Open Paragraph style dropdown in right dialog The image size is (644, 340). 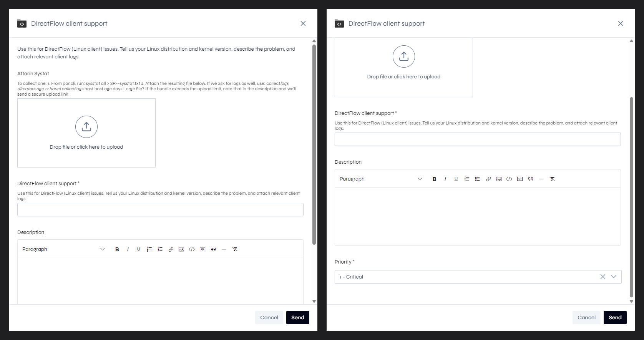tap(381, 179)
